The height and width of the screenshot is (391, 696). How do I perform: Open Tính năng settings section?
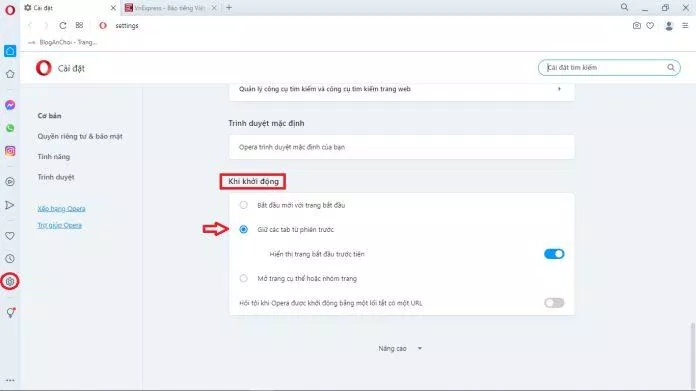[54, 157]
